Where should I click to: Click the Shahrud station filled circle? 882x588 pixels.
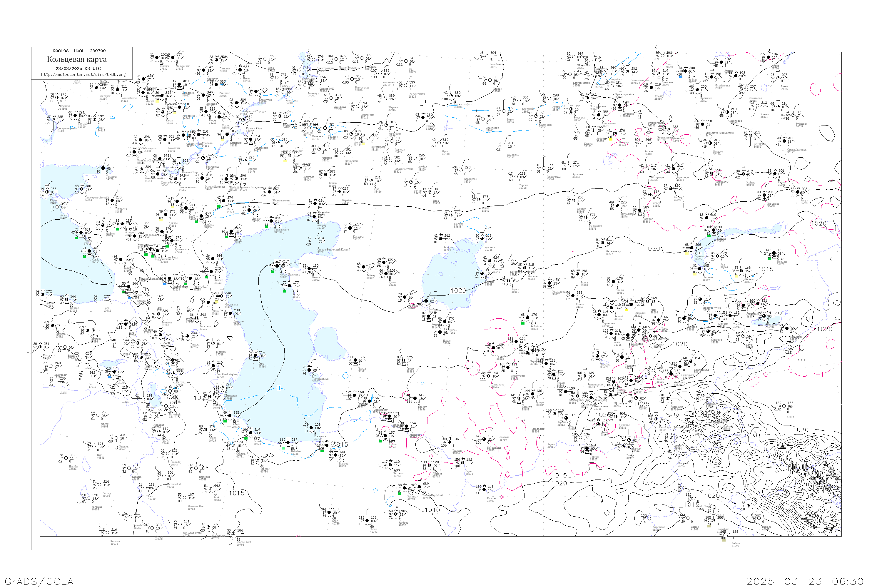click(x=336, y=455)
